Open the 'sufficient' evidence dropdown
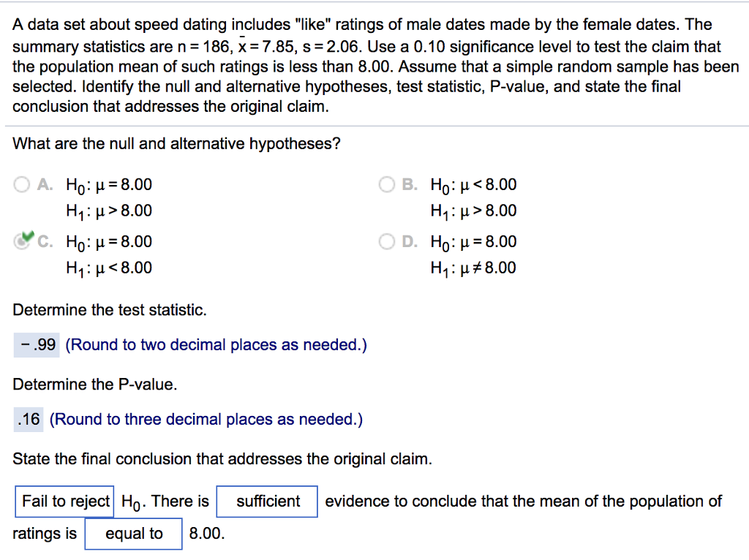 click(x=267, y=502)
